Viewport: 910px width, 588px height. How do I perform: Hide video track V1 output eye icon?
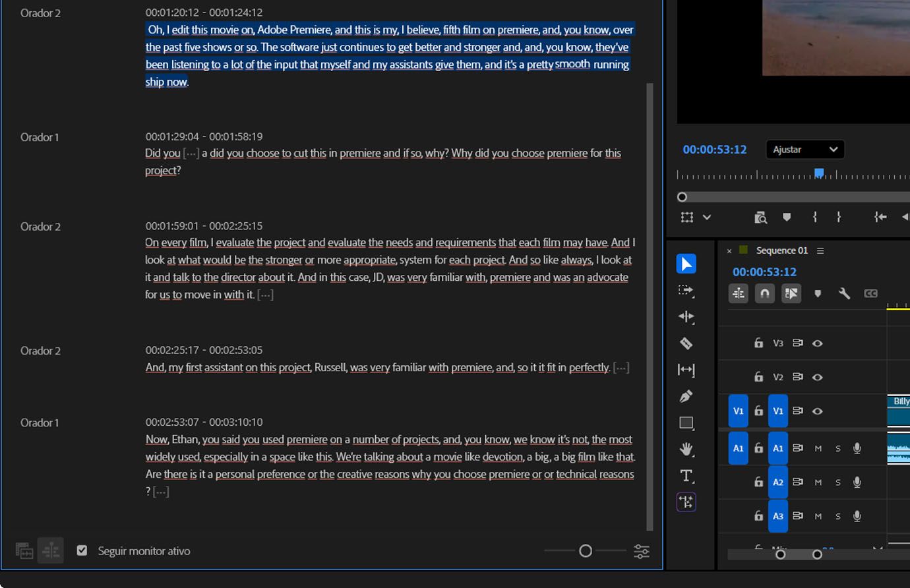[x=817, y=411]
